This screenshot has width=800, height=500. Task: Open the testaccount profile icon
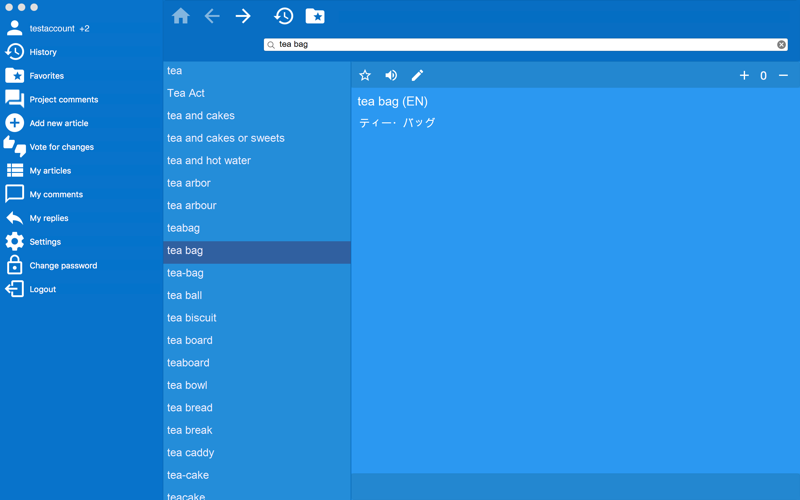pyautogui.click(x=14, y=28)
